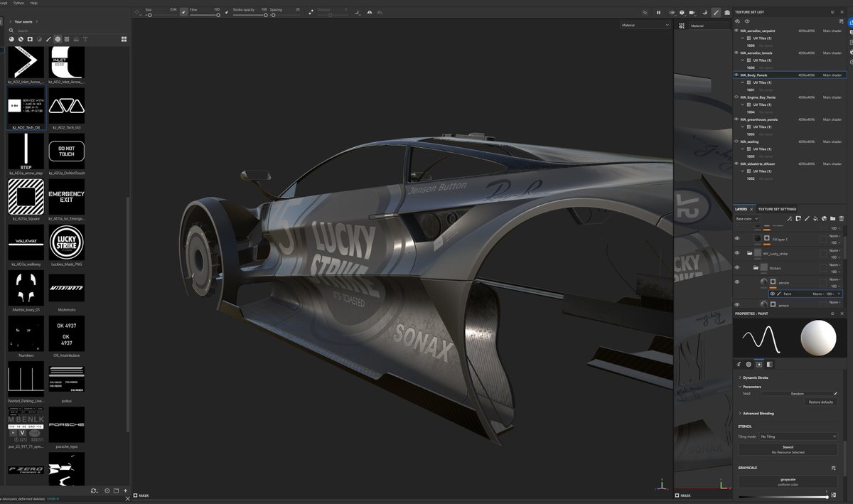Screen dimensions: 853x504
Task: Open the Python menu
Action: coord(18,3)
